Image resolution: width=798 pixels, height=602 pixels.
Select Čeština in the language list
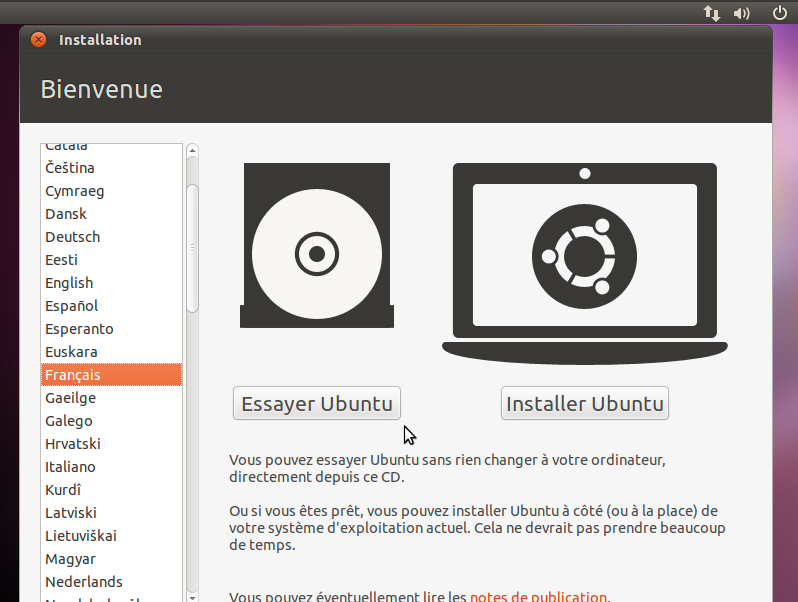pos(69,168)
